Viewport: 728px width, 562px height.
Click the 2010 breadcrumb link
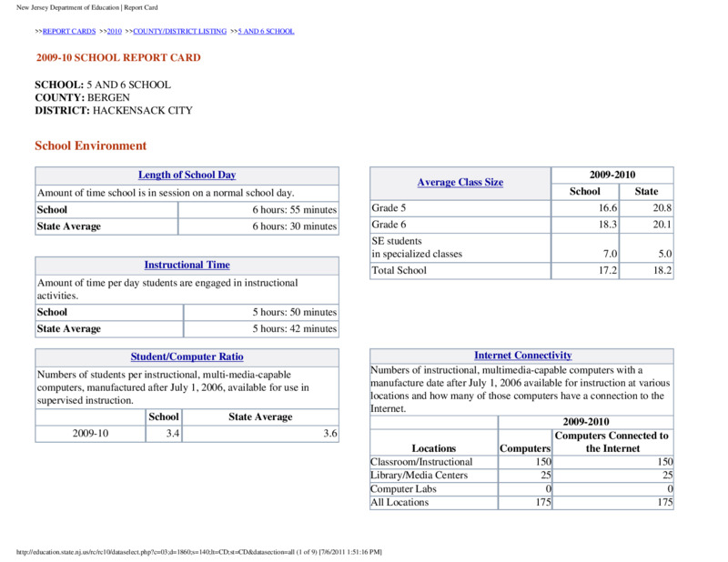click(x=115, y=31)
